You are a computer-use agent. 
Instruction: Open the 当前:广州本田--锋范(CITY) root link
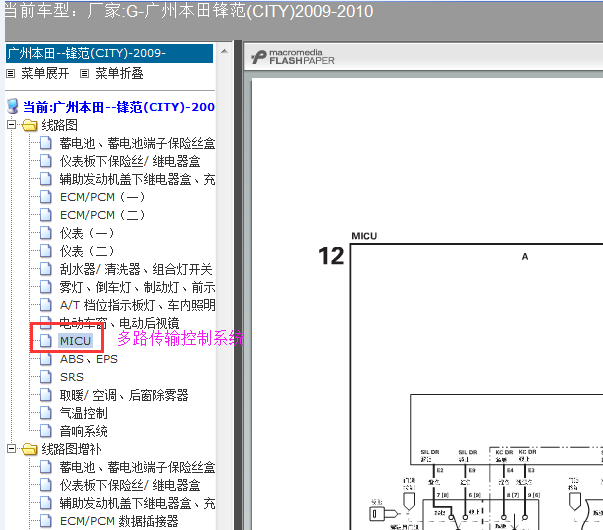(119, 107)
